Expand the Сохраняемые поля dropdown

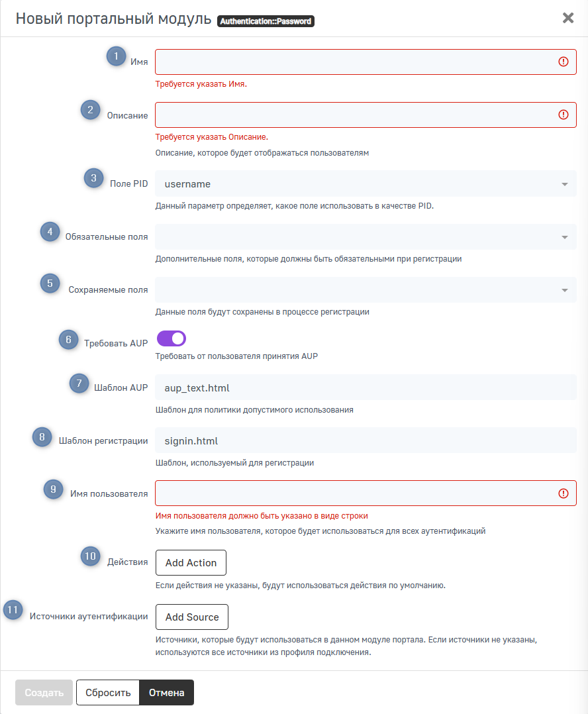366,289
